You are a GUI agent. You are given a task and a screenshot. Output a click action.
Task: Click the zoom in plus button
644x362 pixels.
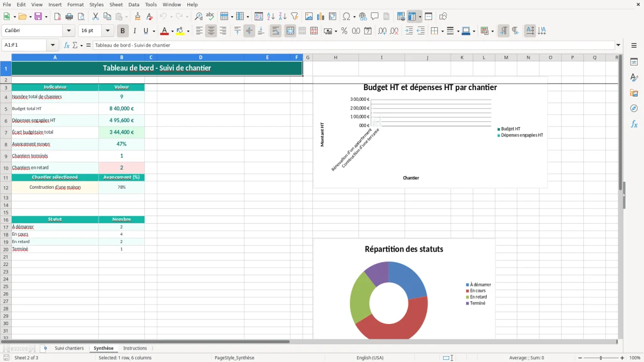pyautogui.click(x=623, y=358)
